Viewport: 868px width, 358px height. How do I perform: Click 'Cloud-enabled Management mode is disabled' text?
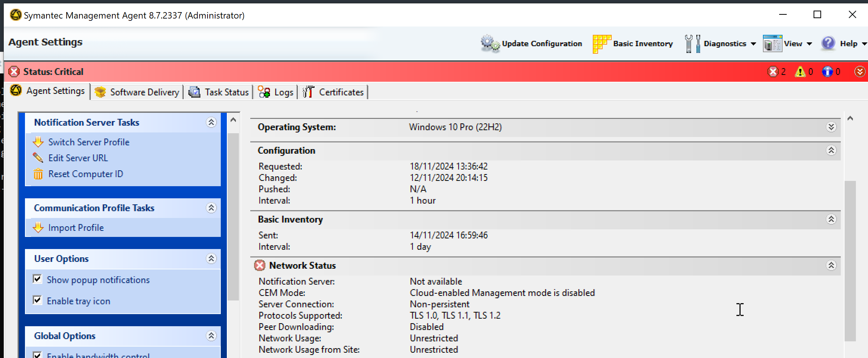click(502, 293)
